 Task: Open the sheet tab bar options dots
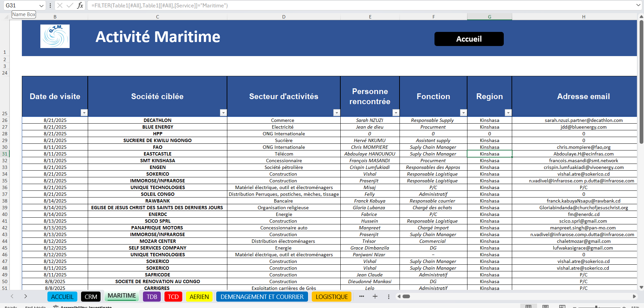(389, 297)
